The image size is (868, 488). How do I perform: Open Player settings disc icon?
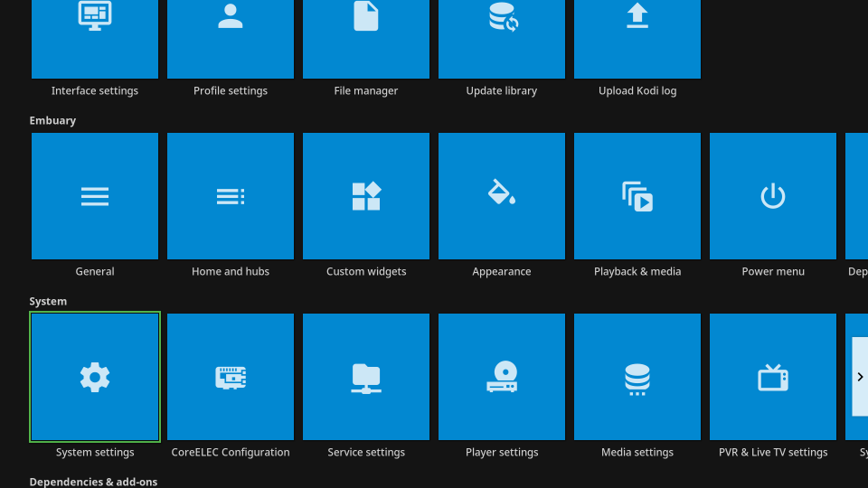click(x=502, y=377)
